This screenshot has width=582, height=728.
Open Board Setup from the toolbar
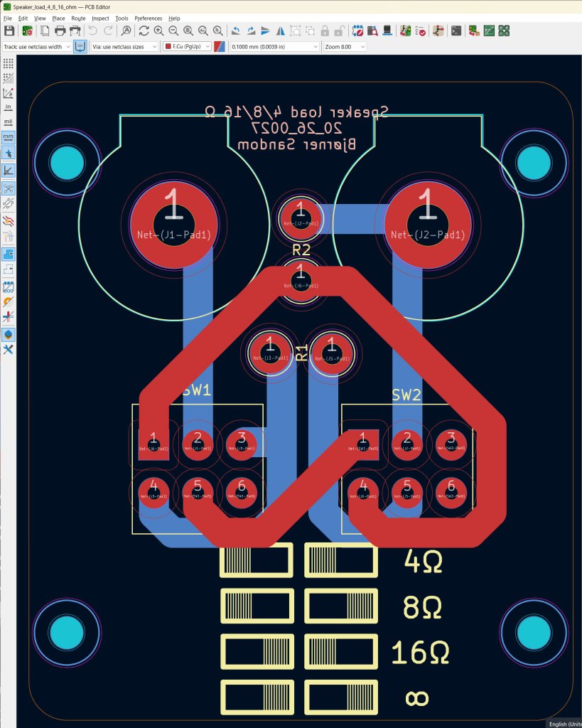27,31
